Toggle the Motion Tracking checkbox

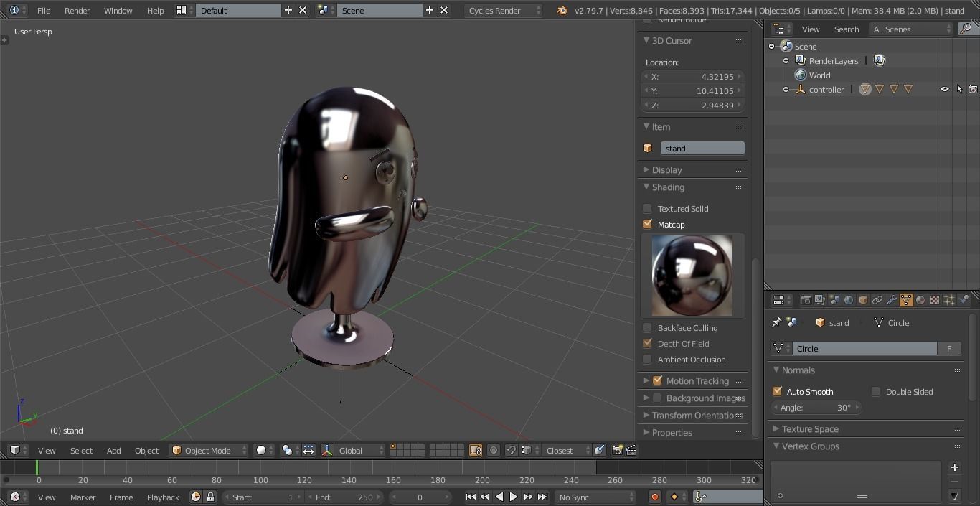point(657,380)
